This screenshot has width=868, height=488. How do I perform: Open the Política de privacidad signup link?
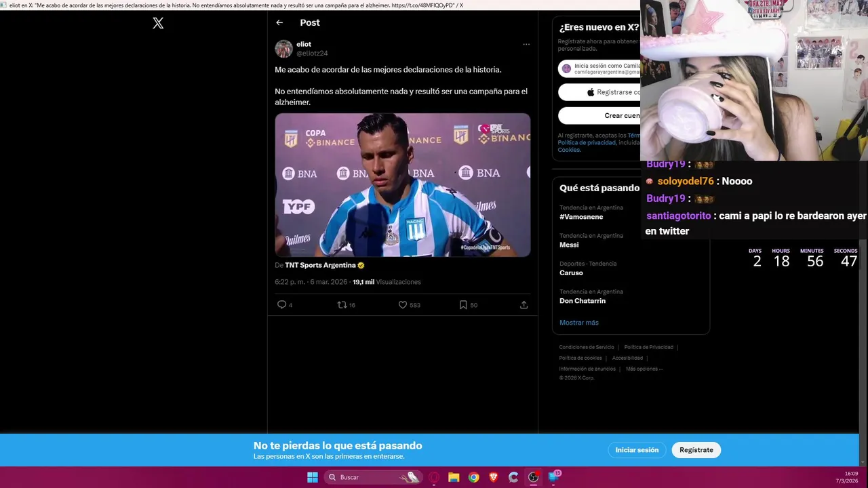(x=587, y=142)
